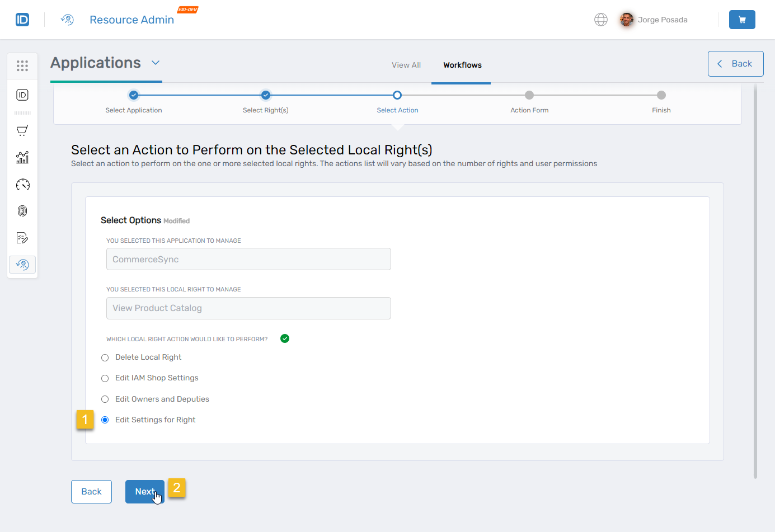775x532 pixels.
Task: Choose Edit IAM Shop Settings option
Action: 105,378
